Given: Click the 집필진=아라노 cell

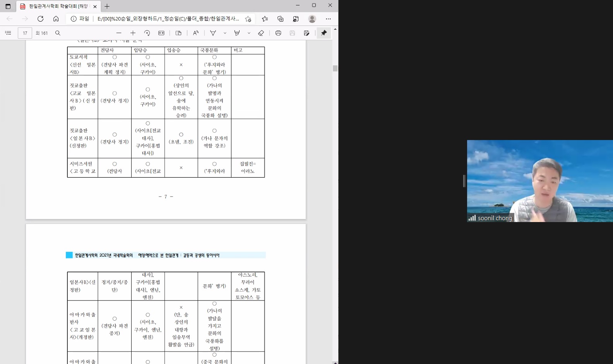Looking at the screenshot, I should 248,167.
